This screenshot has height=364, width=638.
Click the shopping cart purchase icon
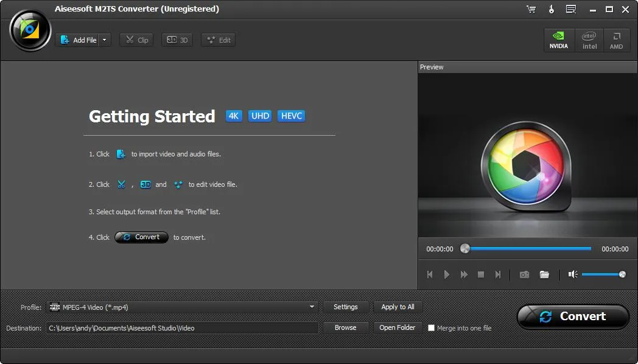[x=531, y=9]
